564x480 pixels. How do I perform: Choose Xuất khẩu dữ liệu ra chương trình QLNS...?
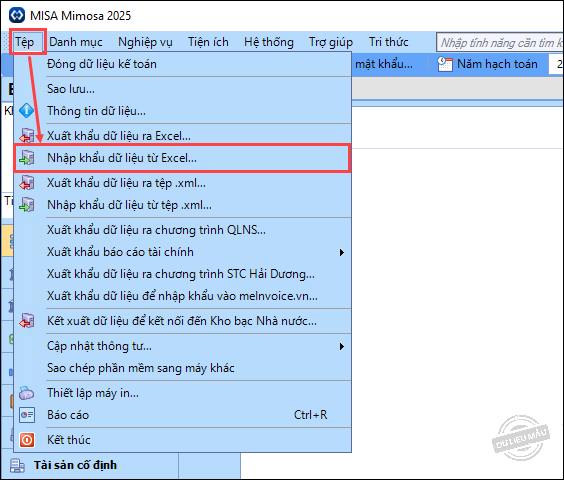[182, 230]
